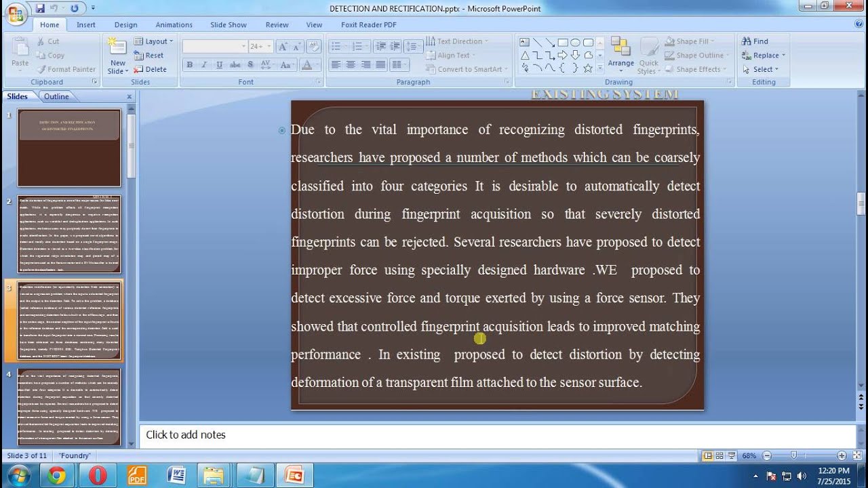Toggle Text Shadow
Screen dimensions: 868x488
(250, 65)
